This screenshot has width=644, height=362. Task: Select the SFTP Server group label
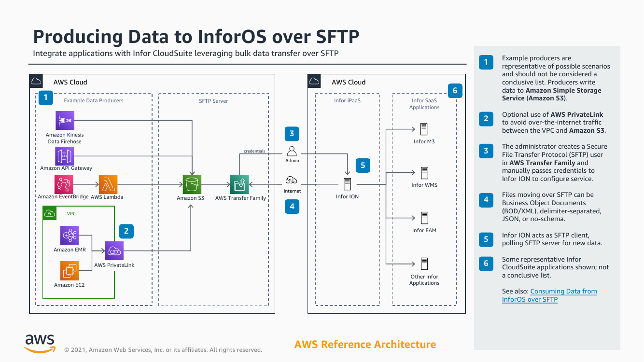213,101
